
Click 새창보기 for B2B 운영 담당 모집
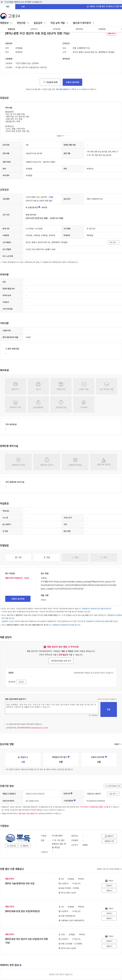click(109, 918)
